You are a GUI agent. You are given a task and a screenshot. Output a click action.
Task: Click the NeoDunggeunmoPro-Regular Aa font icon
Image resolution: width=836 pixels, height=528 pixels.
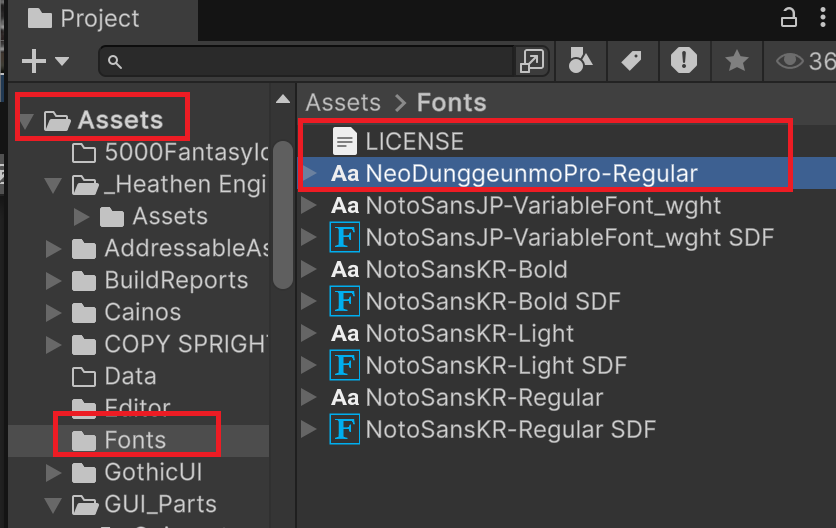[x=345, y=174]
